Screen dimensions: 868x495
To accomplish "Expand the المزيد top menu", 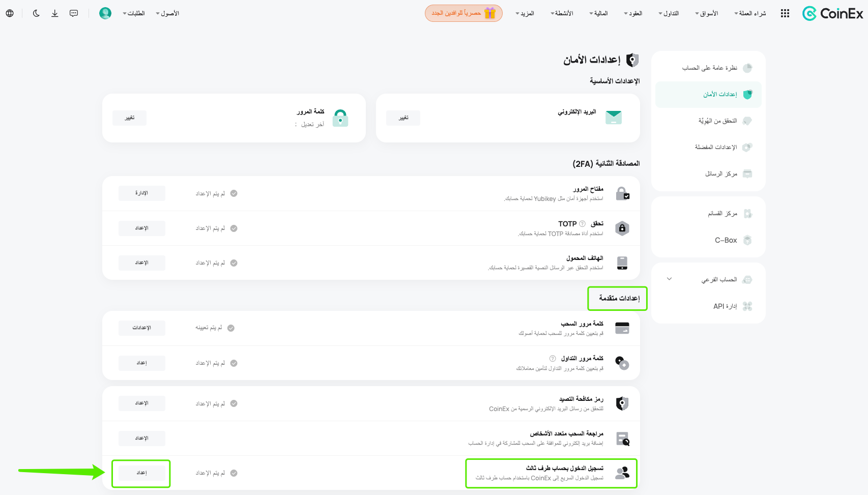I will click(x=525, y=13).
